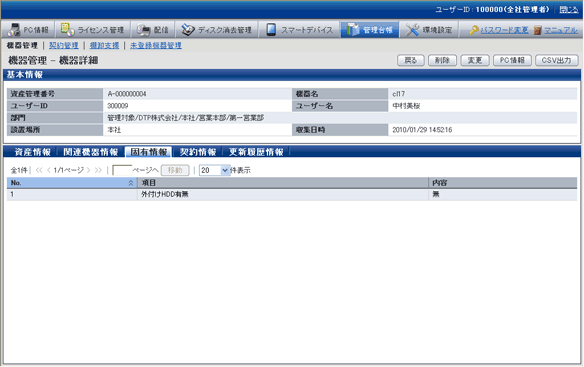Image resolution: width=584 pixels, height=367 pixels.
Task: Click the PC情報 button near CSV出力
Action: pyautogui.click(x=512, y=60)
